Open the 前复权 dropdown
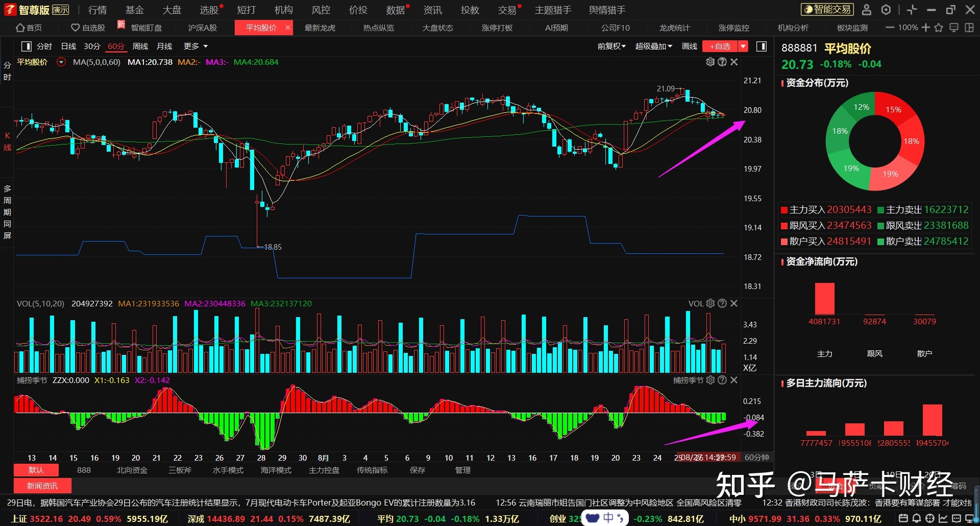 [x=611, y=46]
